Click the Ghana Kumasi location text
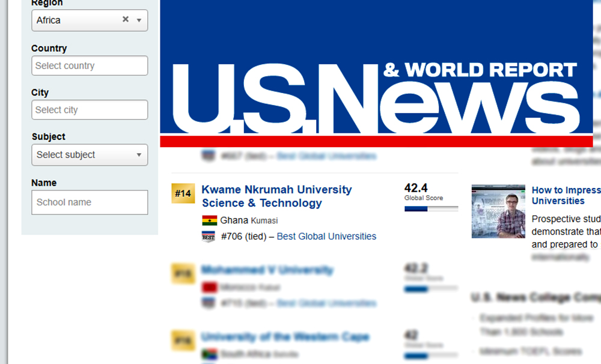The width and height of the screenshot is (601, 364). 249,220
